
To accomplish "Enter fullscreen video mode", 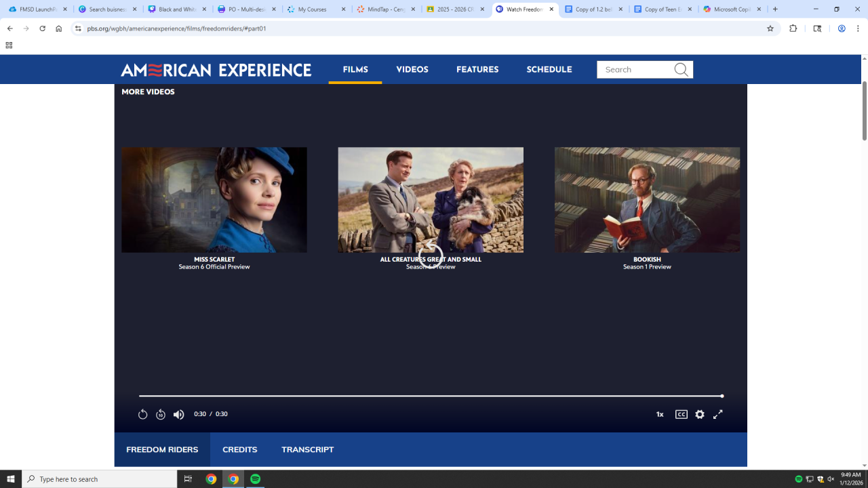I will pos(718,414).
